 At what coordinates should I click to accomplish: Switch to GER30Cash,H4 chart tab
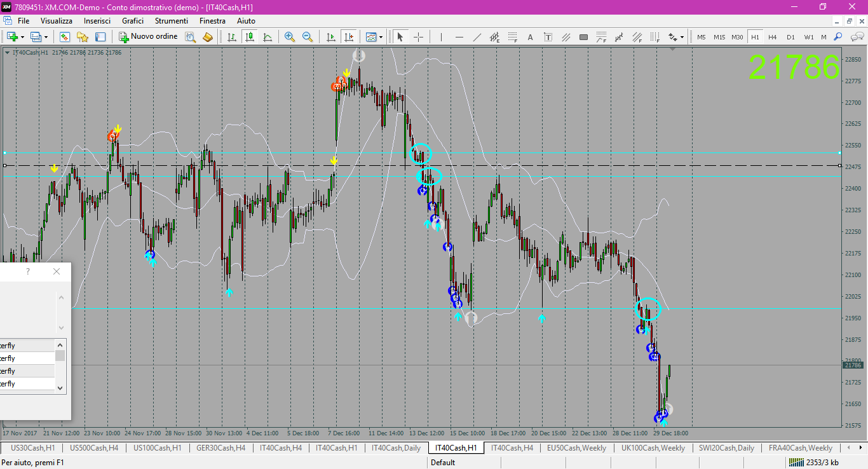[221, 448]
